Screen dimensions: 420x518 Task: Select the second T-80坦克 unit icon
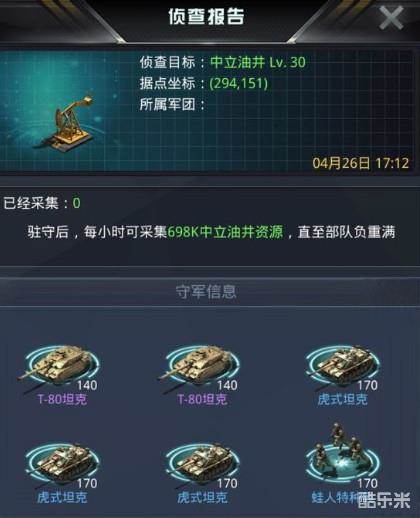click(x=200, y=368)
